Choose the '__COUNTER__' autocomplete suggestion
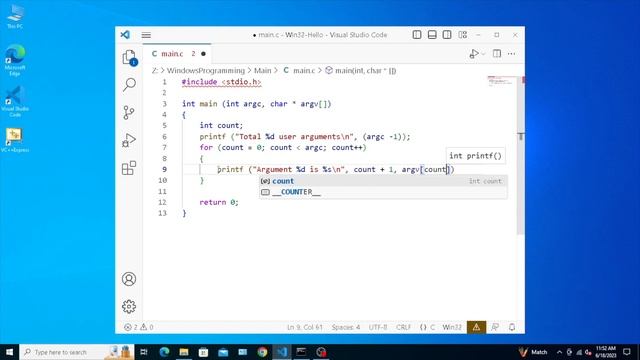 click(383, 192)
